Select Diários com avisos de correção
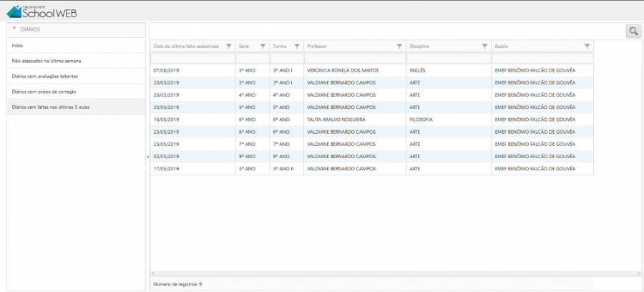The height and width of the screenshot is (292, 644). click(x=44, y=92)
